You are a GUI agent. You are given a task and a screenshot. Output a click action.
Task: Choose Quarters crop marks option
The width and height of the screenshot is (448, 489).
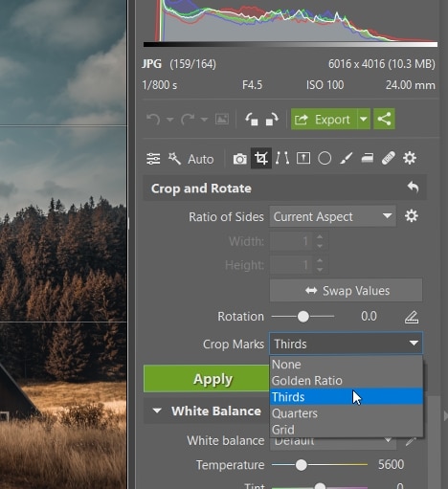tap(347, 413)
